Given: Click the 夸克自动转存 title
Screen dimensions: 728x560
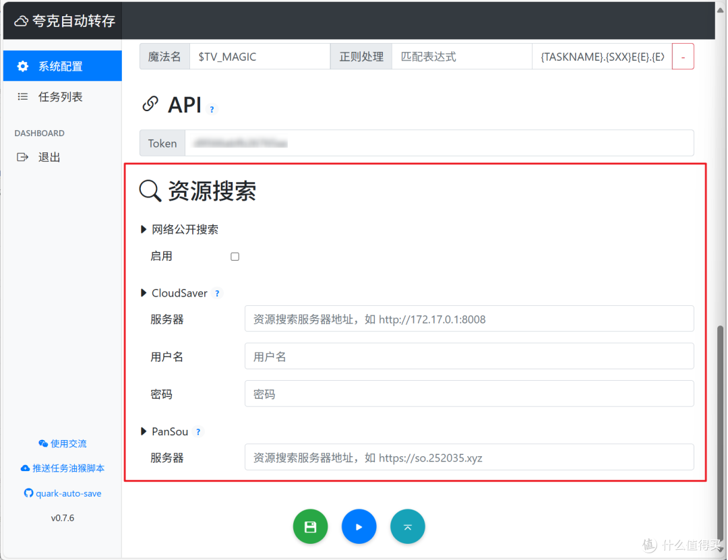Looking at the screenshot, I should 73,21.
